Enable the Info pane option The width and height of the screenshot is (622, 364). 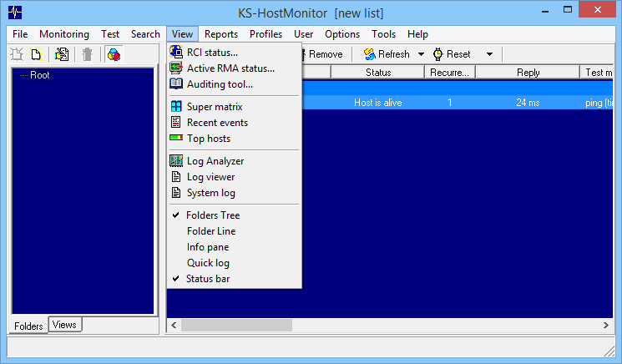click(234, 247)
